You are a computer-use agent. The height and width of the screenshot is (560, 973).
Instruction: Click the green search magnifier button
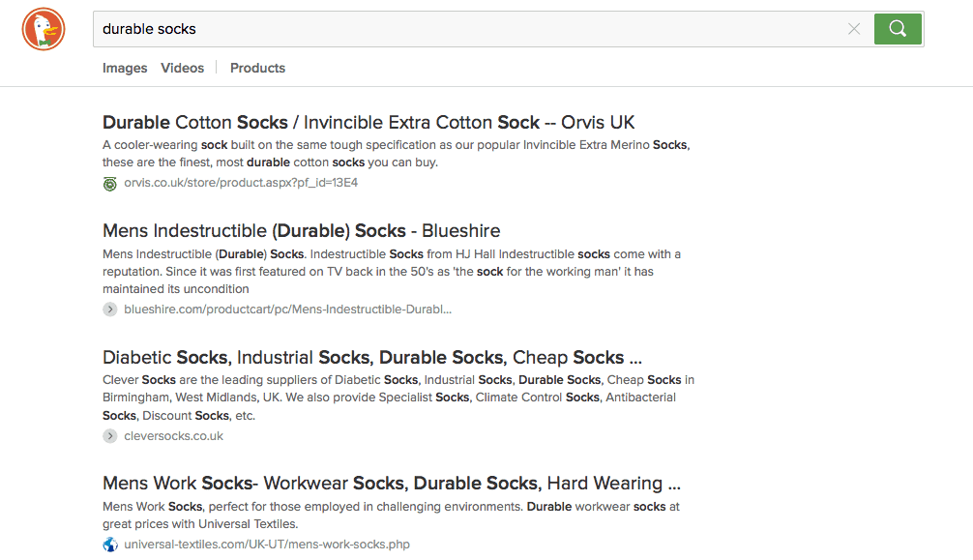pyautogui.click(x=898, y=29)
